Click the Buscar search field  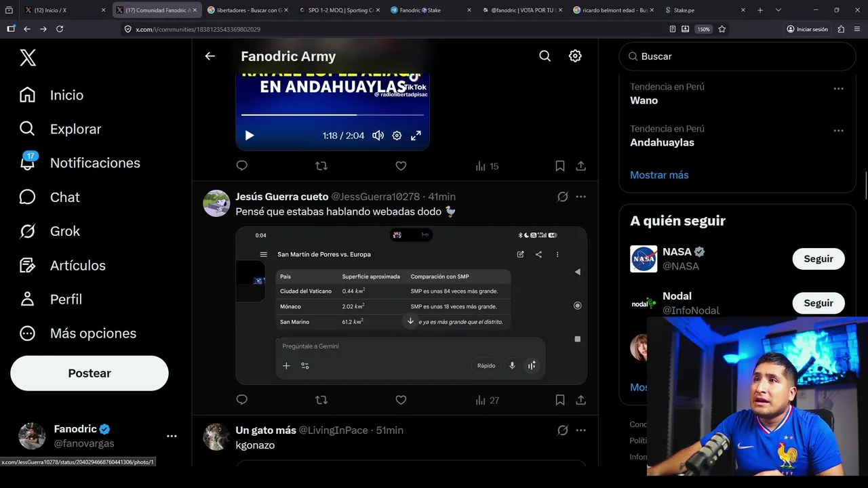tap(738, 56)
